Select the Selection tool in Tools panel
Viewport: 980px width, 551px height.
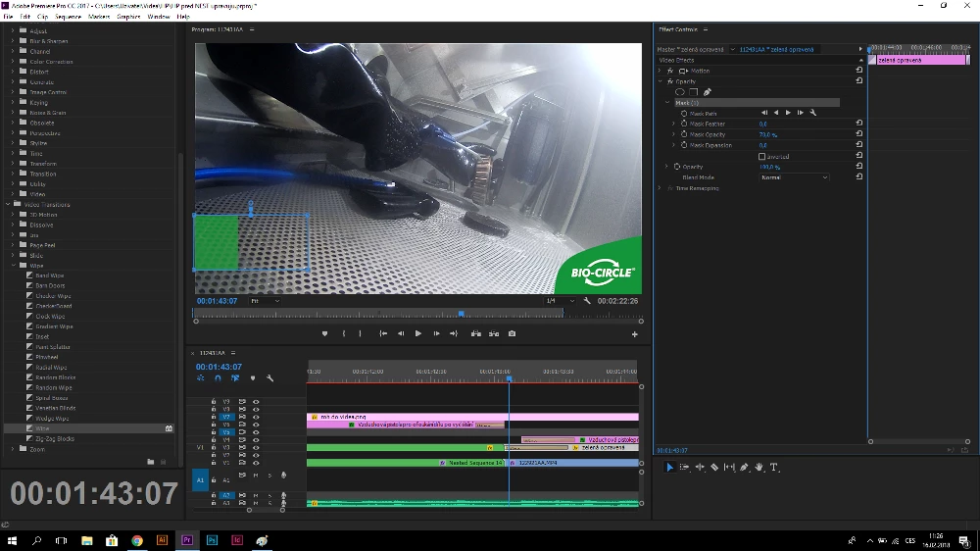pos(669,468)
